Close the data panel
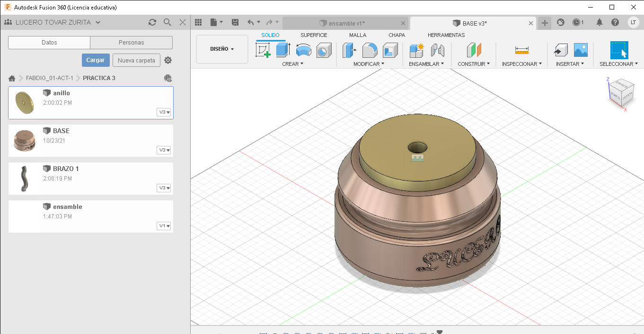Image resolution: width=644 pixels, height=334 pixels. [x=183, y=22]
